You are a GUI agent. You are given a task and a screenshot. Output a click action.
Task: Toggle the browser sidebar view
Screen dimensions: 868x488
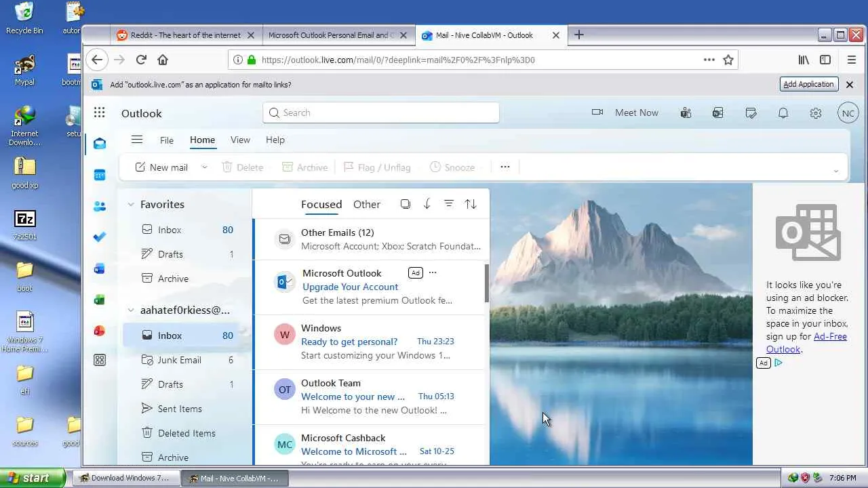coord(825,60)
